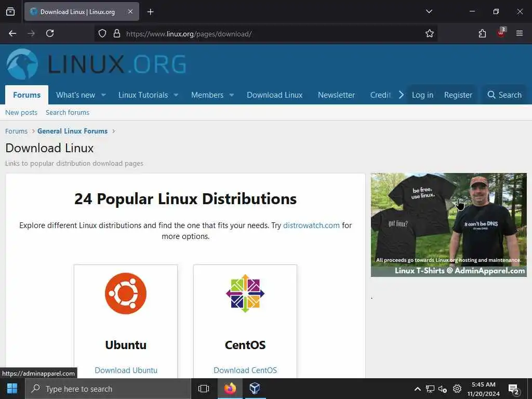Open the Members menu item
Image resolution: width=532 pixels, height=399 pixels.
pyautogui.click(x=207, y=95)
